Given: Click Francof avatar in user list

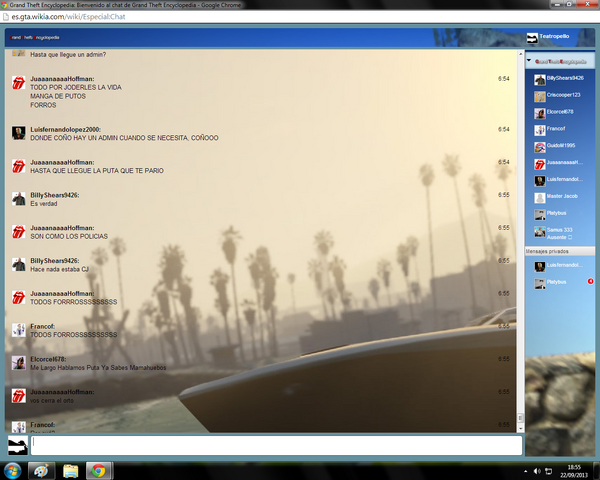Looking at the screenshot, I should click(540, 130).
